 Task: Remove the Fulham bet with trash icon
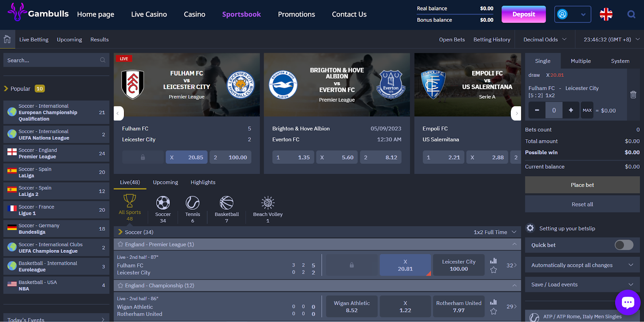click(x=633, y=95)
